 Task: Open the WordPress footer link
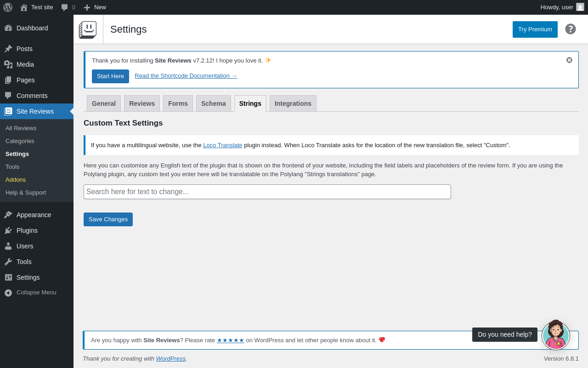click(171, 358)
